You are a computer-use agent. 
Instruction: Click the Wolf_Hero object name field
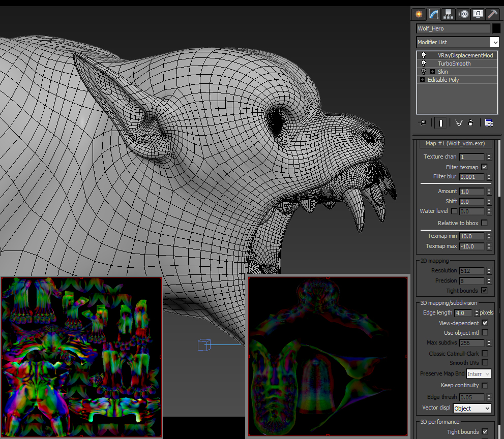click(x=453, y=28)
